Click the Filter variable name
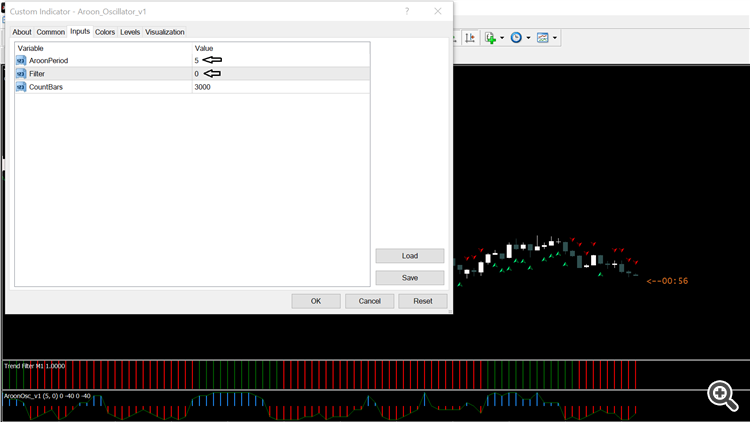Image resolution: width=750 pixels, height=422 pixels. 37,74
